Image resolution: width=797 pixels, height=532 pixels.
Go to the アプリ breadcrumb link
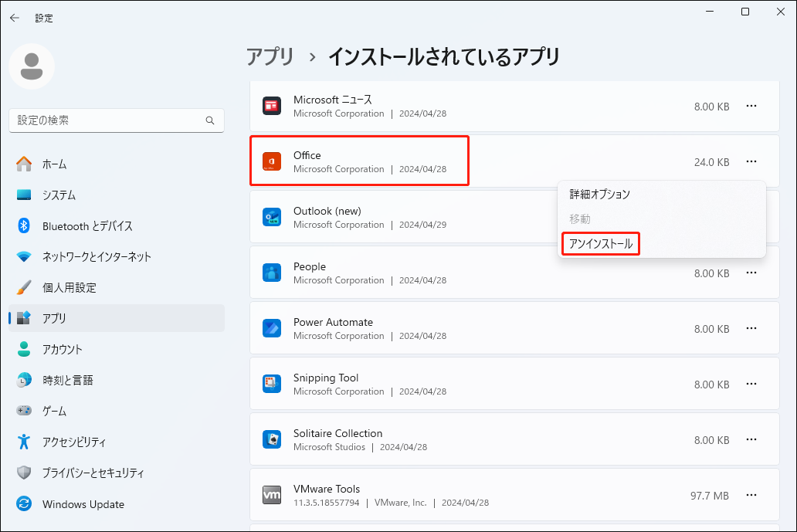[270, 56]
